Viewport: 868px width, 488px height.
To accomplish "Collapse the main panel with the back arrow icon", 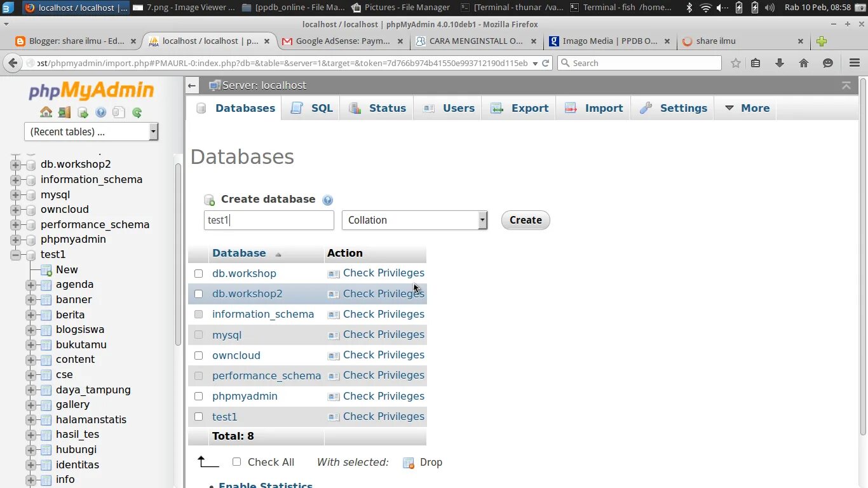I will [x=192, y=85].
